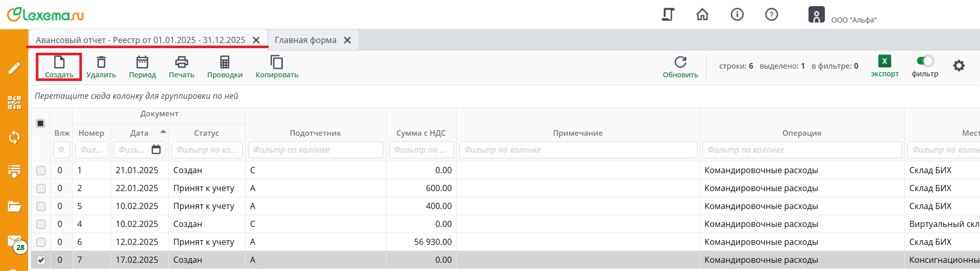Viewport: 980px width, 271px height.
Task: Open the date filter calendar picker
Action: (156, 150)
